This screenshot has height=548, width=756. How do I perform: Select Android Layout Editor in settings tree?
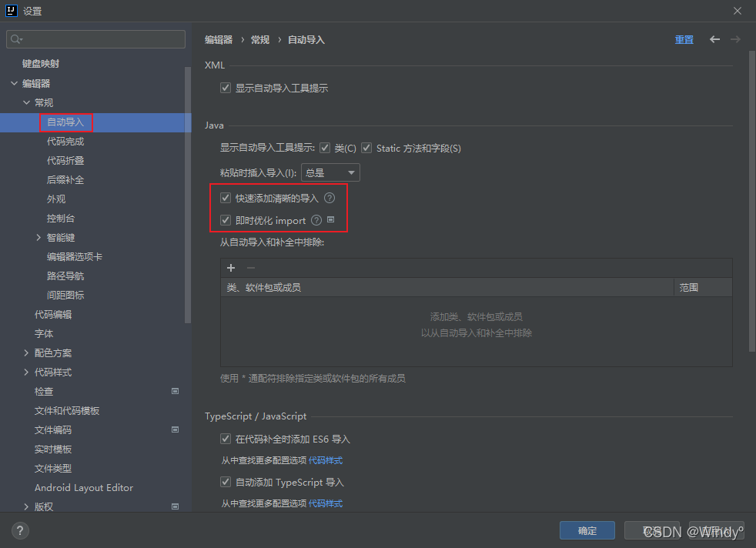click(x=84, y=488)
